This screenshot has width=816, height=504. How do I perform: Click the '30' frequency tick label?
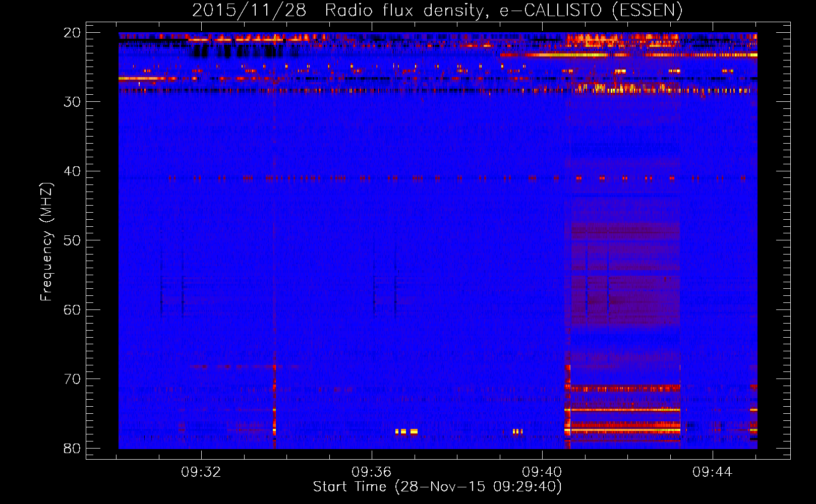click(x=72, y=102)
